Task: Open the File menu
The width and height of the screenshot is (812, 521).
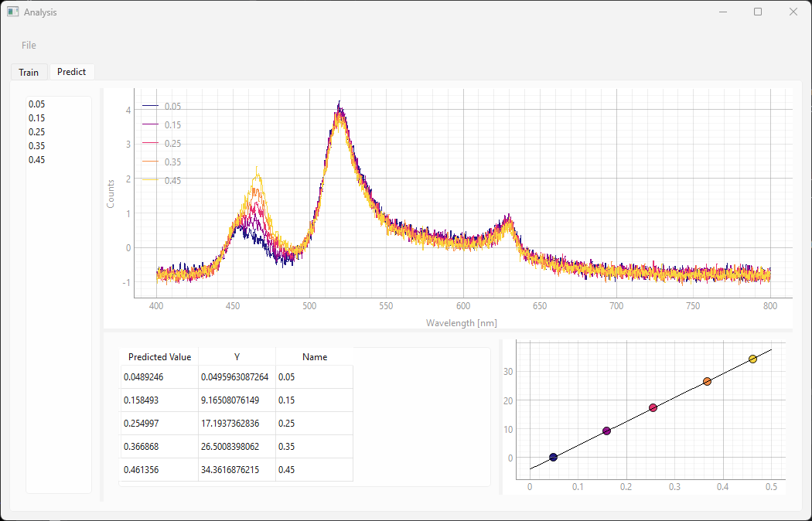Action: [29, 46]
